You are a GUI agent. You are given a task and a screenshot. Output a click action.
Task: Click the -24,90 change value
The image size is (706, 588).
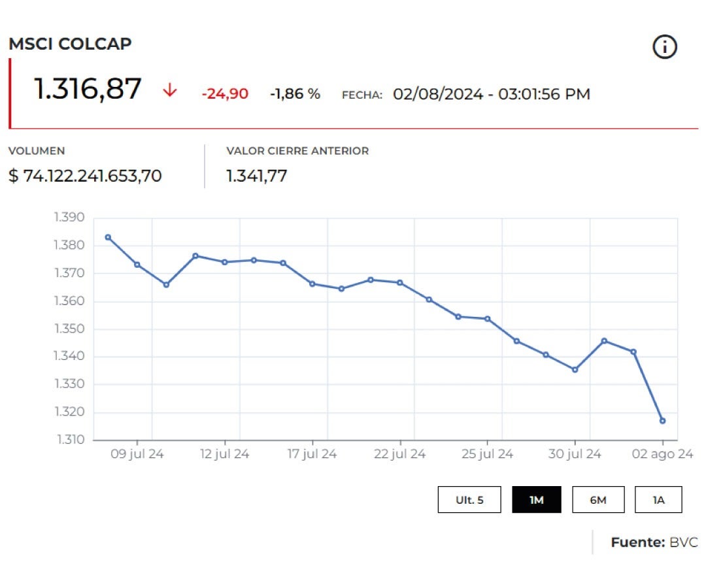tap(224, 93)
